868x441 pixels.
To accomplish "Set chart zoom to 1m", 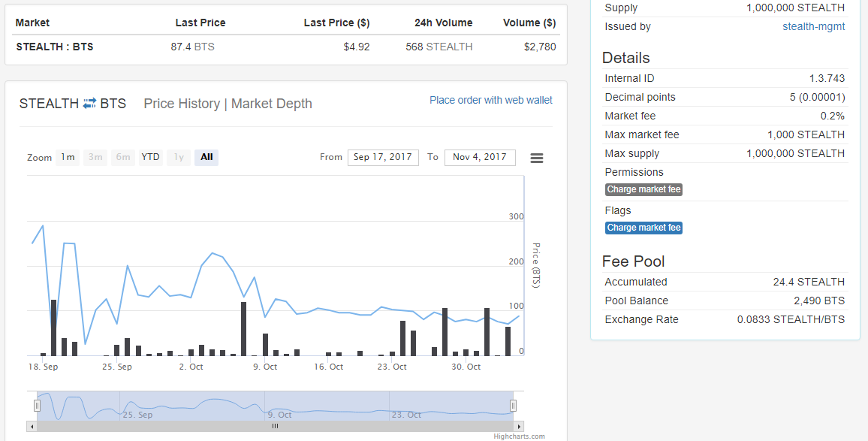I will point(68,157).
